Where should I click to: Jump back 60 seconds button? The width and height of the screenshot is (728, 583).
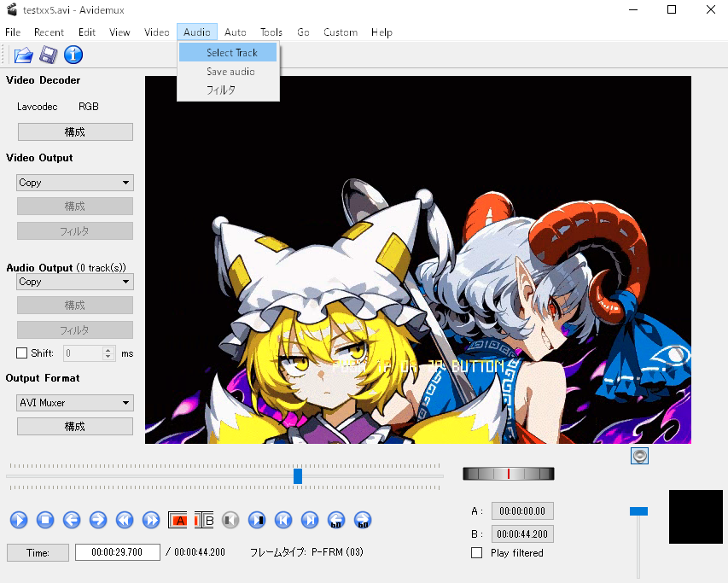coord(336,520)
